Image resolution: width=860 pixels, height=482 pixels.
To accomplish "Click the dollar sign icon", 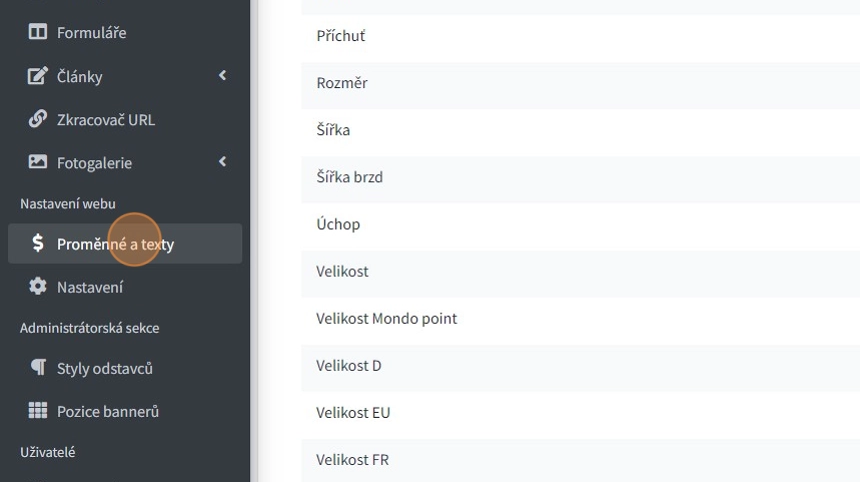I will pyautogui.click(x=38, y=244).
